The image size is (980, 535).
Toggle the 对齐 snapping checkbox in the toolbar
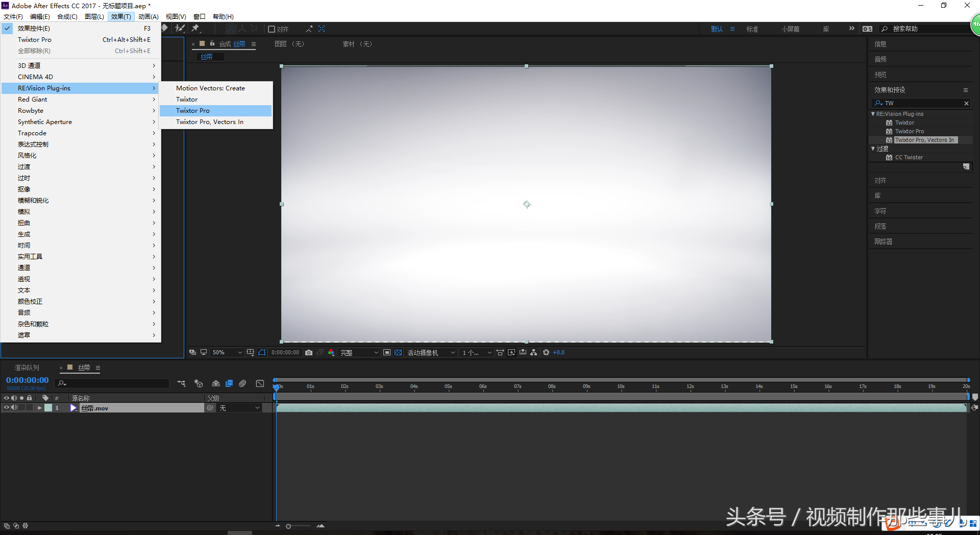pos(272,29)
